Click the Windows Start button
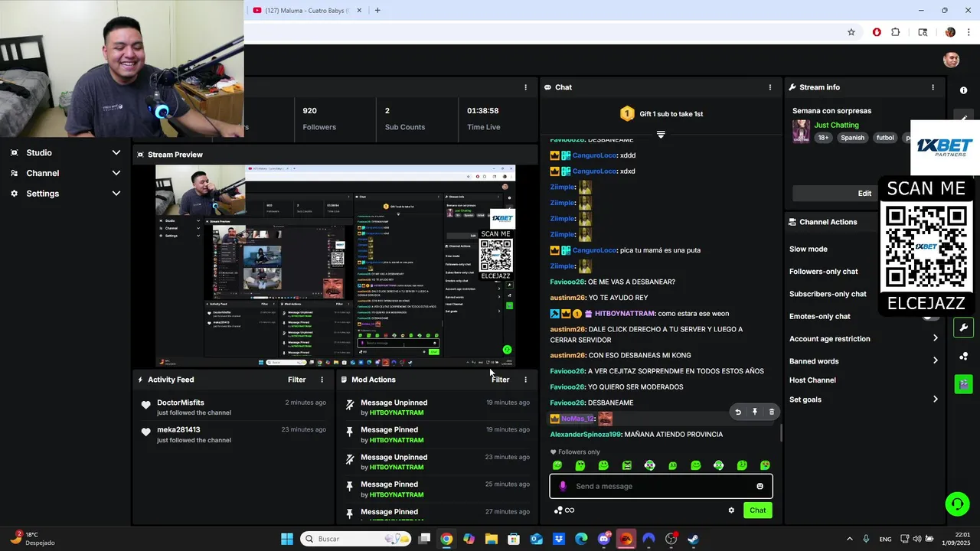This screenshot has width=980, height=551. [287, 539]
